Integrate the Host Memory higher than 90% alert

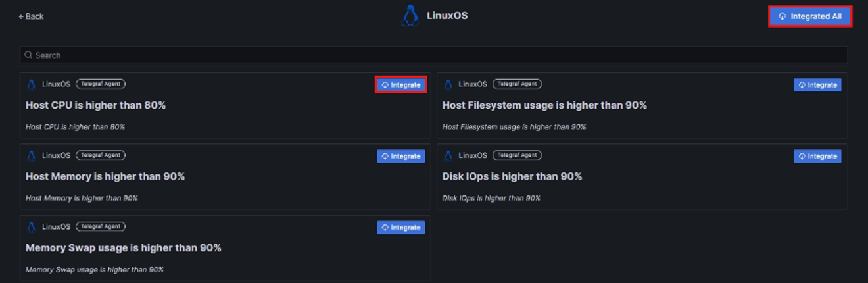pos(401,156)
